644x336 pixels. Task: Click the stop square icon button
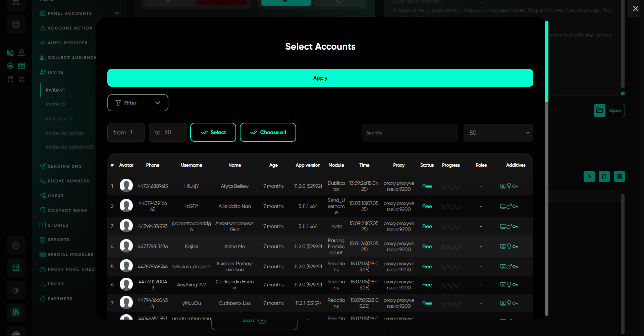pyautogui.click(x=604, y=176)
